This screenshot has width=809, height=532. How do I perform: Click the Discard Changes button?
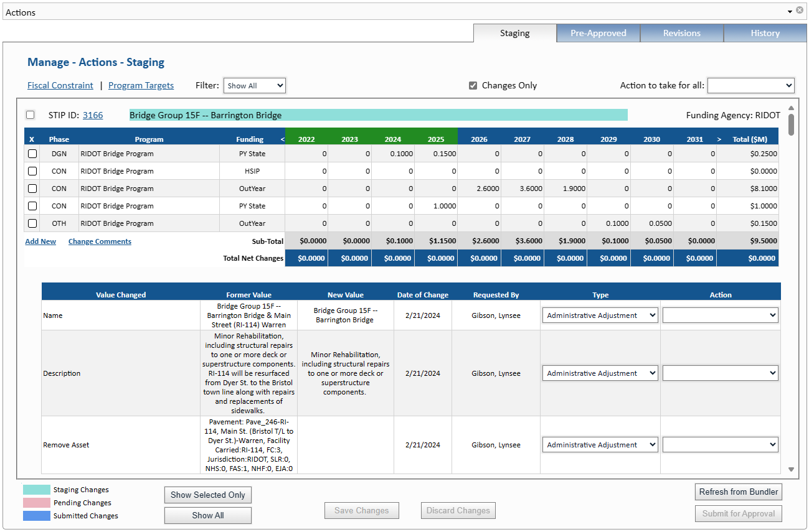point(458,511)
